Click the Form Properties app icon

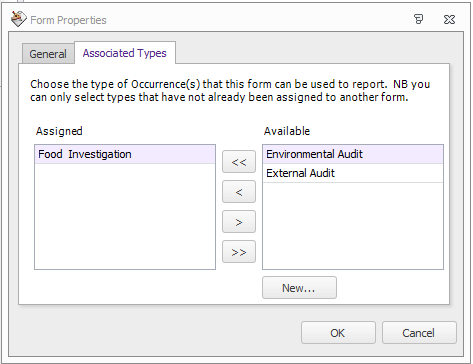tap(18, 19)
